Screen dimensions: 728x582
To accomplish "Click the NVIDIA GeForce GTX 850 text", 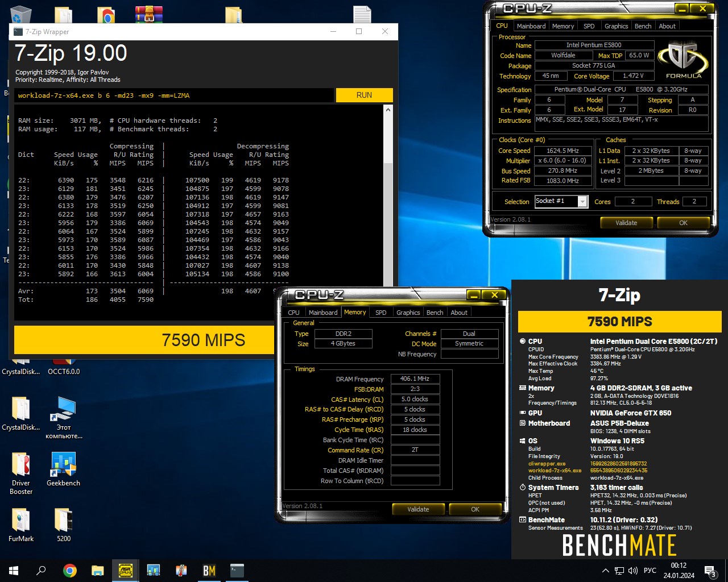I will tap(631, 413).
